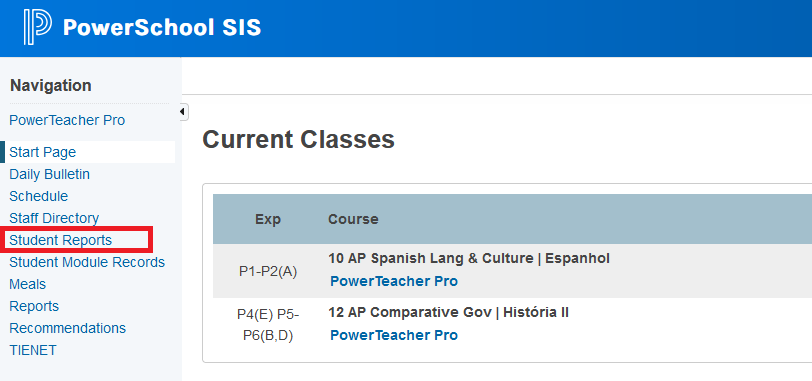The image size is (812, 381).
Task: Open the Daily Bulletin link
Action: tap(49, 174)
